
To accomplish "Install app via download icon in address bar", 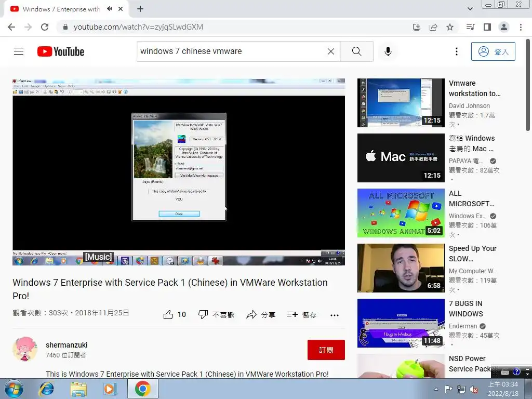I will (x=417, y=27).
